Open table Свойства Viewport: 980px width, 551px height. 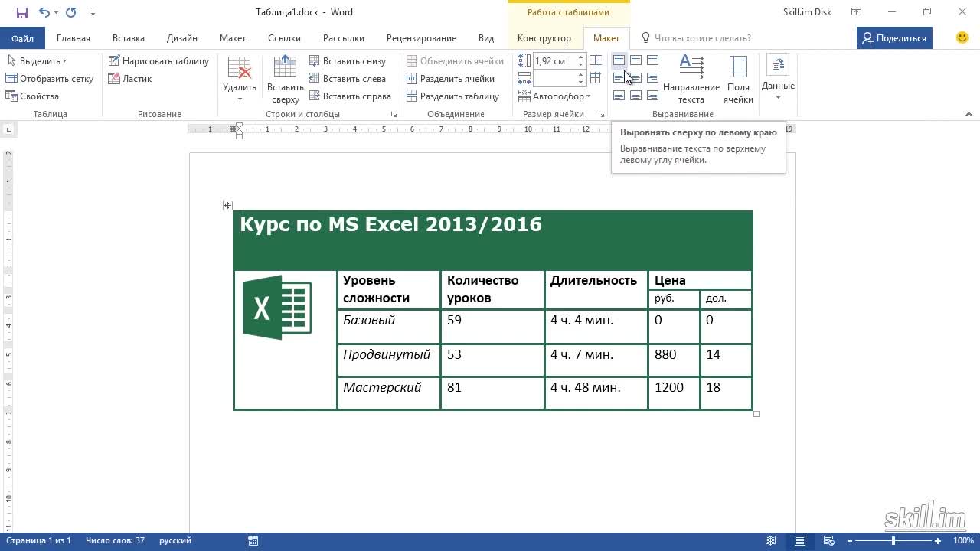(32, 96)
